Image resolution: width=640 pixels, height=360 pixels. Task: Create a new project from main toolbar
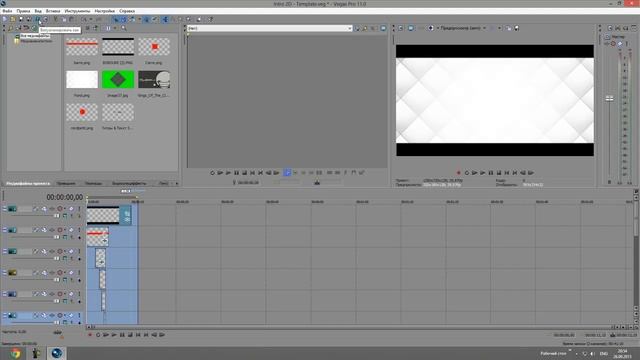click(x=5, y=19)
